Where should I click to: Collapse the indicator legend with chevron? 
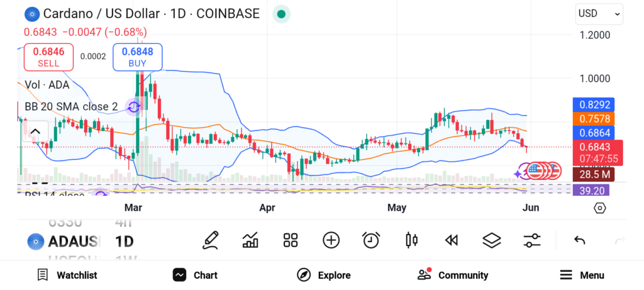[35, 131]
